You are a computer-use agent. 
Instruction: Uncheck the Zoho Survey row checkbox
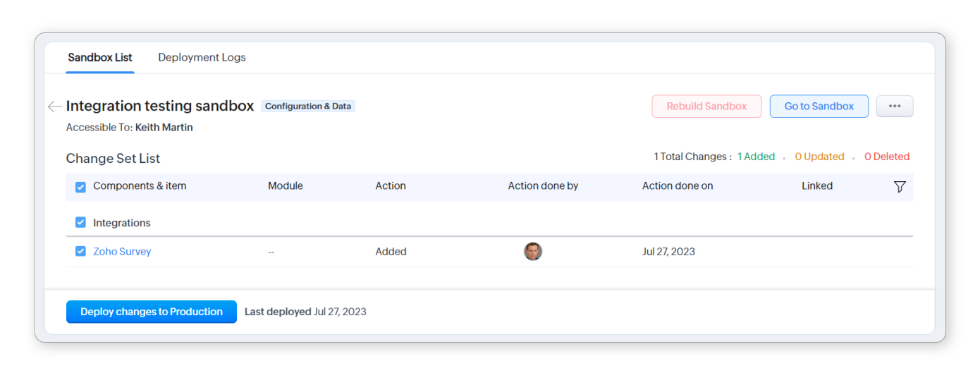pyautogui.click(x=80, y=252)
